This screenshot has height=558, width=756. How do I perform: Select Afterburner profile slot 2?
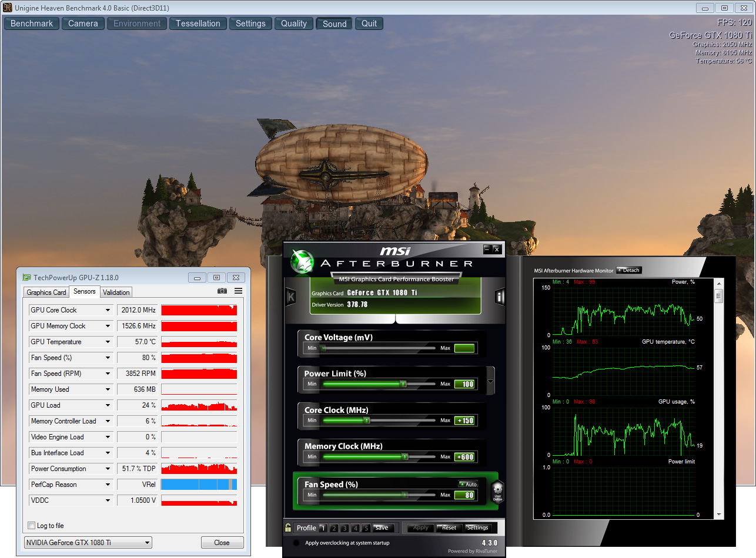point(333,527)
